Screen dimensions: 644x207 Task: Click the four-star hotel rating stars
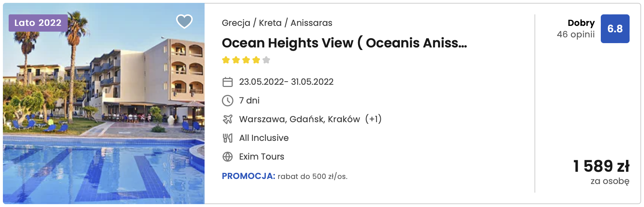(246, 60)
